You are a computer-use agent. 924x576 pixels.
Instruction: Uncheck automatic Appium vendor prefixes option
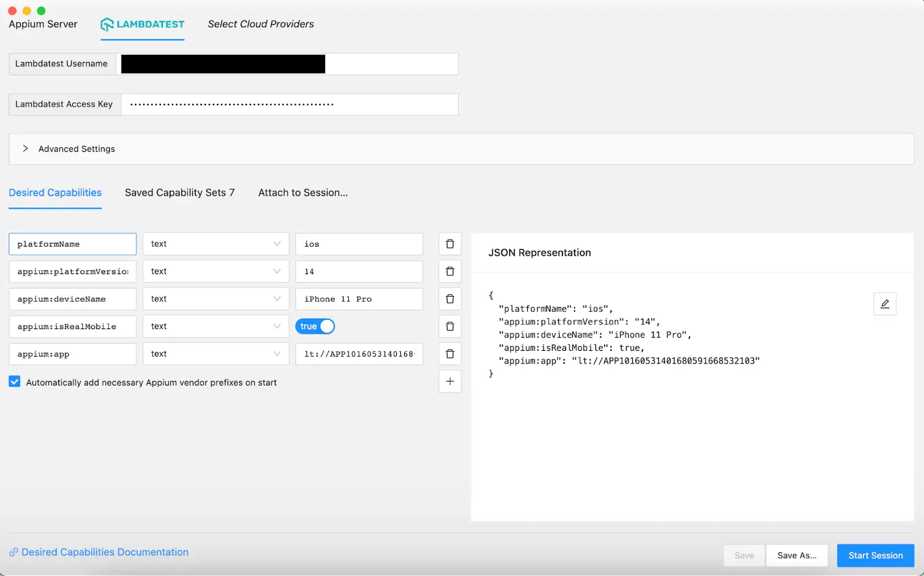[14, 381]
